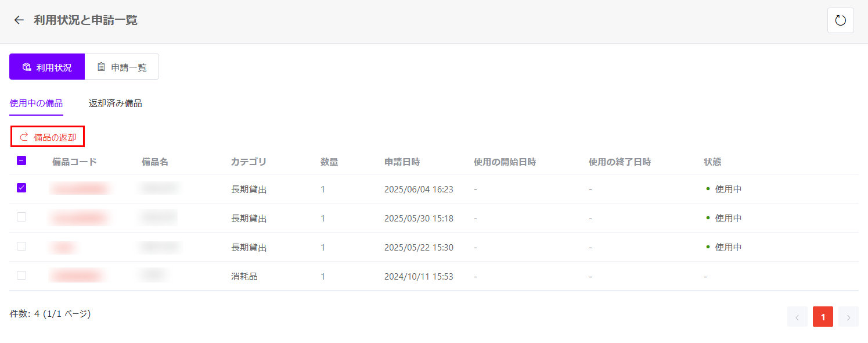Click 長期貸出 in the 2025/05/22 row
The height and width of the screenshot is (343, 868).
249,247
